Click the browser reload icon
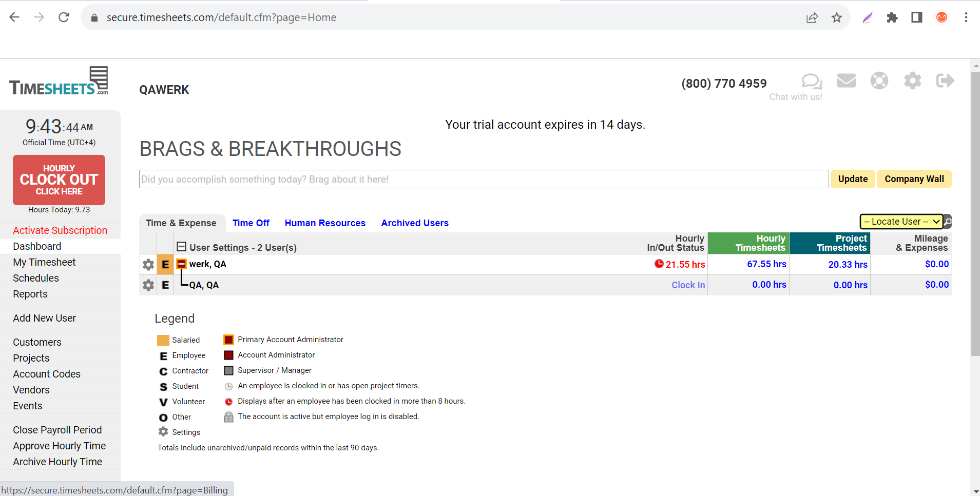 point(64,17)
